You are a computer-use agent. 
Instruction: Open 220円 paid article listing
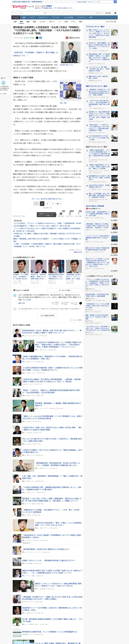point(101,216)
